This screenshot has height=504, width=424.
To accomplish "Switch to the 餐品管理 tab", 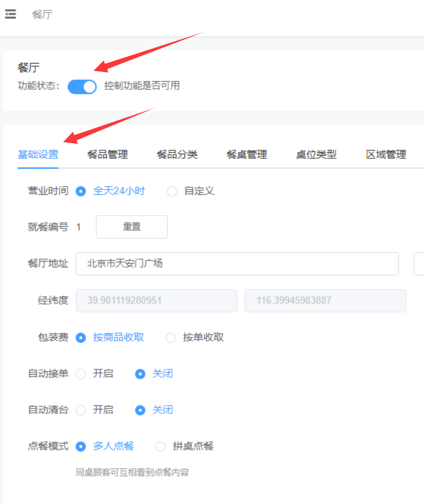I will [x=107, y=155].
